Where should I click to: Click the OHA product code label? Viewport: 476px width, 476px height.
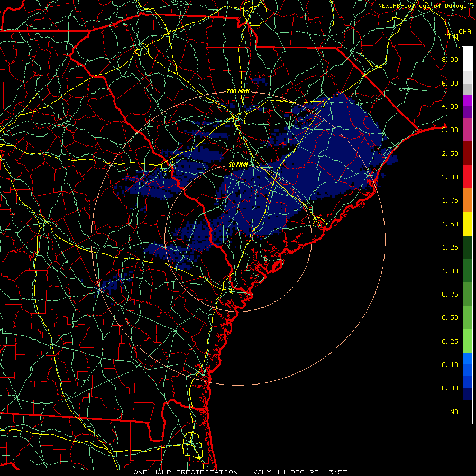(x=465, y=31)
